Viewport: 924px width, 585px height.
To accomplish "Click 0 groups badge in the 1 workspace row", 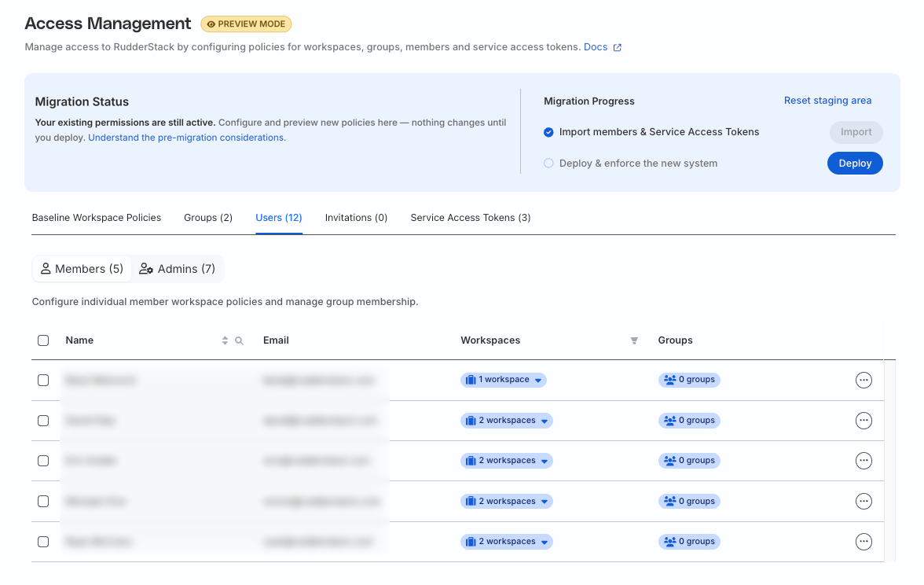I will coord(689,380).
